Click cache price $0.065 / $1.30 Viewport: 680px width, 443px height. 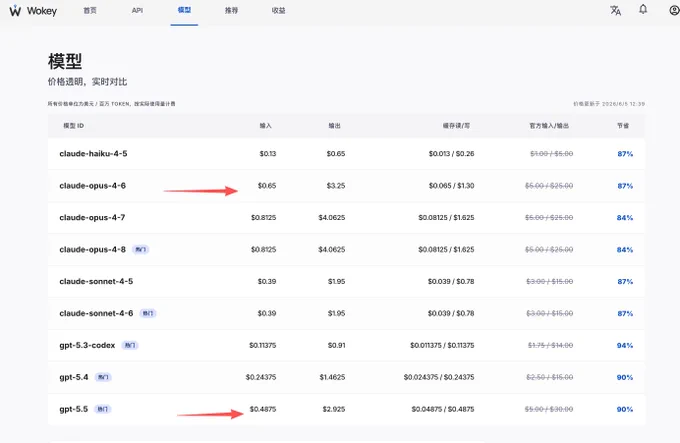tap(451, 186)
